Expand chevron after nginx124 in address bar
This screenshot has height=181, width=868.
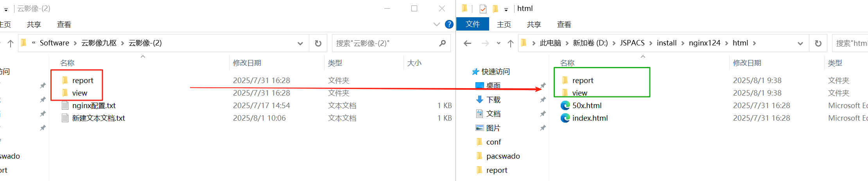[x=726, y=43]
